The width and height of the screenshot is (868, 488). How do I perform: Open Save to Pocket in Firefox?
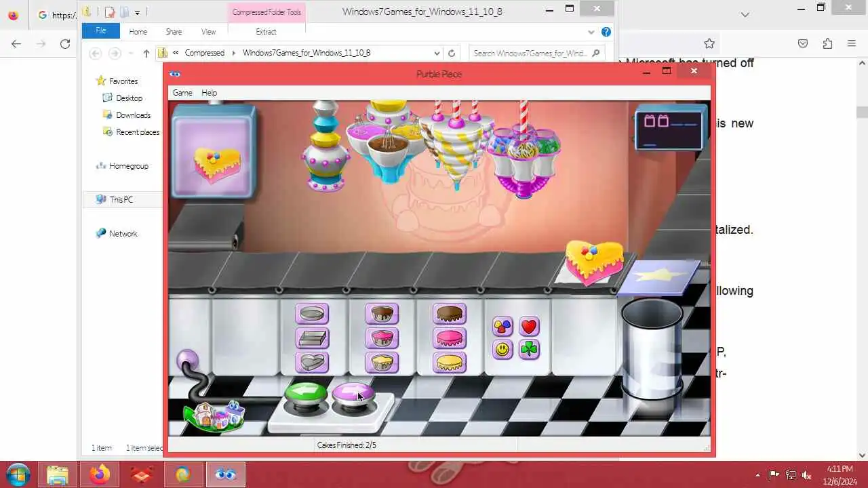pyautogui.click(x=803, y=43)
